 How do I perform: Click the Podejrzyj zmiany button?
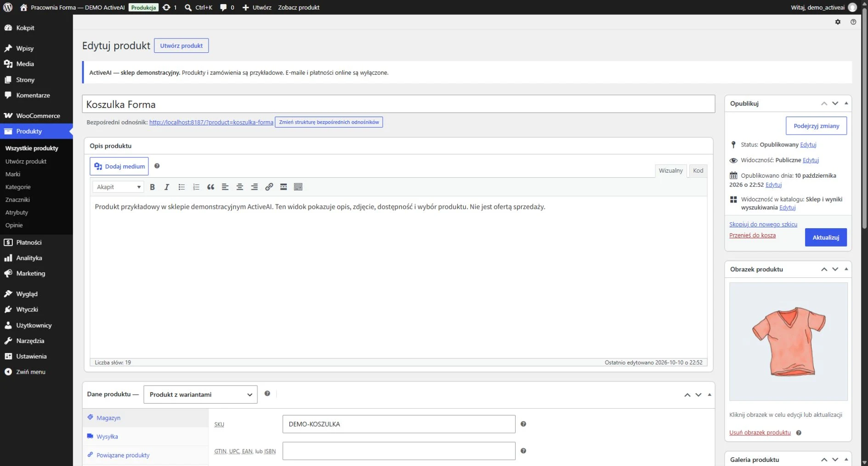[816, 126]
